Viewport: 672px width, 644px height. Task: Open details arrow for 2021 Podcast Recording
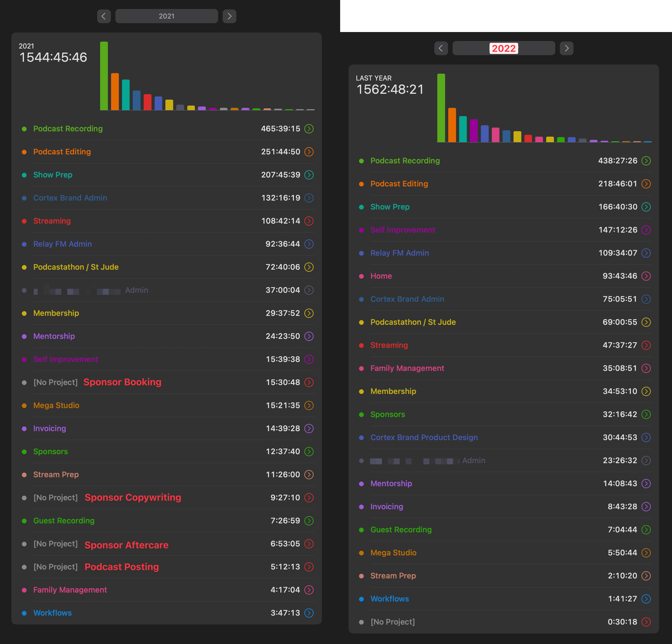pos(309,129)
